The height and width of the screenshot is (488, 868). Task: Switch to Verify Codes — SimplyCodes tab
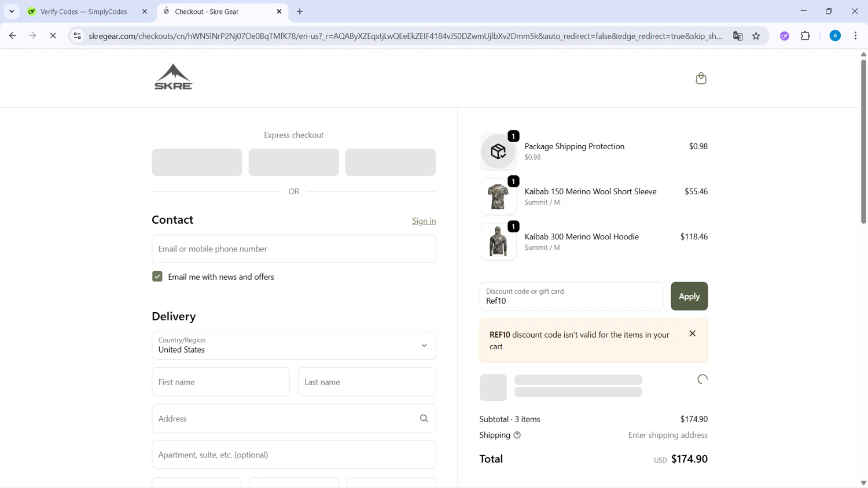(x=84, y=12)
